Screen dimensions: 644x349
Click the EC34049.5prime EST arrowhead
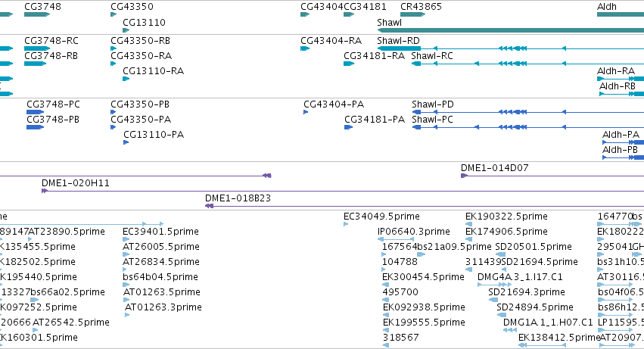(346, 224)
